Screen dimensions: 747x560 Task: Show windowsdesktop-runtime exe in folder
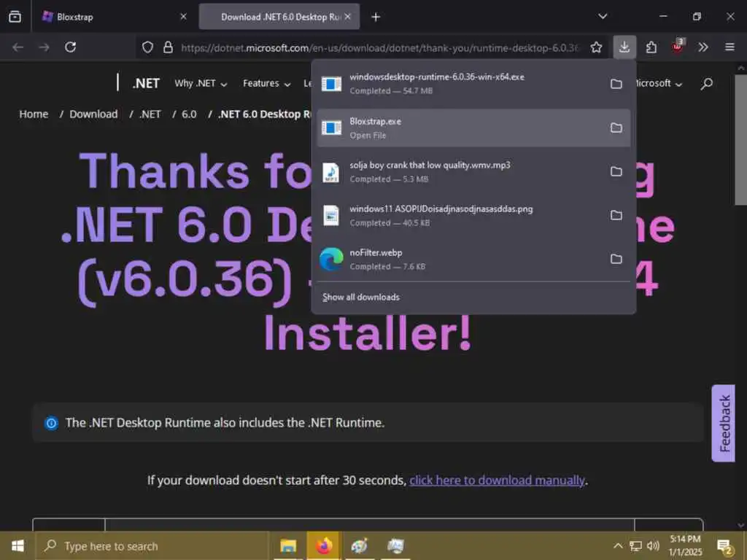(616, 84)
